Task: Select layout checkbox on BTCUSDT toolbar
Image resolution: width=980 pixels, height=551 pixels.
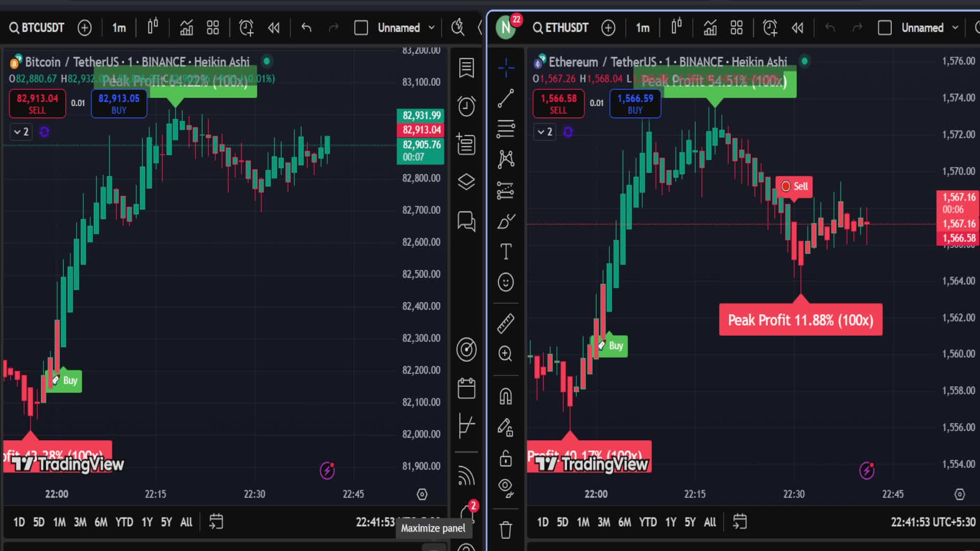Action: [x=361, y=28]
